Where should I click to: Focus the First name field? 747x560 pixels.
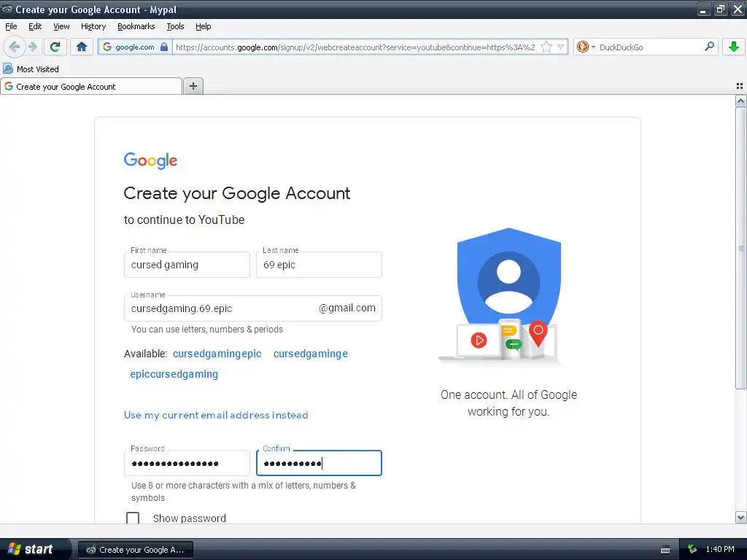tap(187, 265)
